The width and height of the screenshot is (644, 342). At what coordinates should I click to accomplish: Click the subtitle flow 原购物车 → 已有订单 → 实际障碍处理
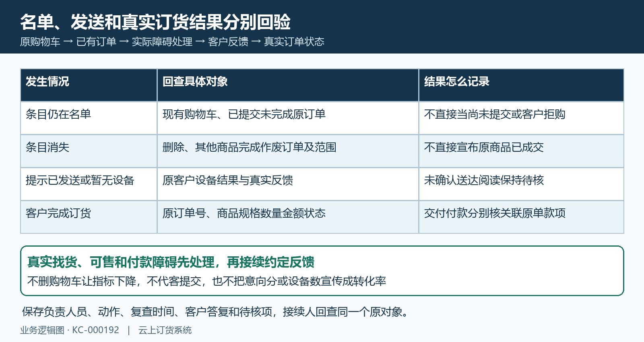click(x=106, y=42)
